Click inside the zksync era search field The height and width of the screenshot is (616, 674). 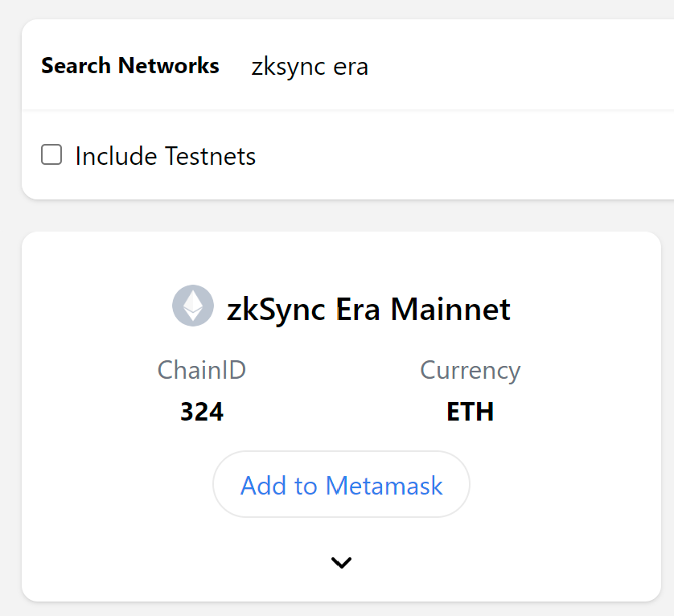[x=310, y=67]
